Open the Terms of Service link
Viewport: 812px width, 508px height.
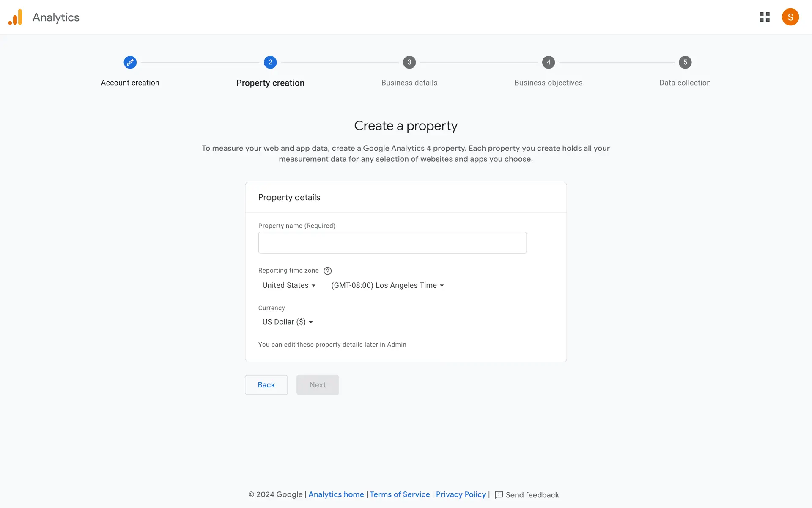(400, 494)
